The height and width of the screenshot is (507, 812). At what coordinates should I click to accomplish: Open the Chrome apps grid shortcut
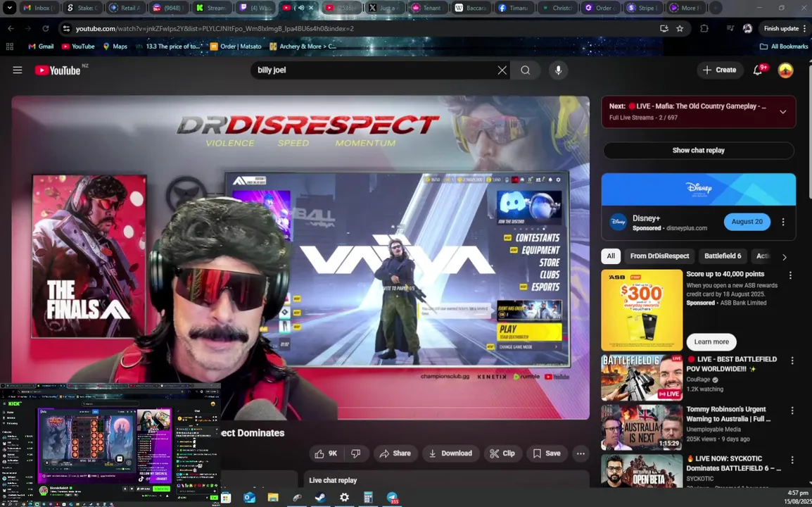[9, 46]
